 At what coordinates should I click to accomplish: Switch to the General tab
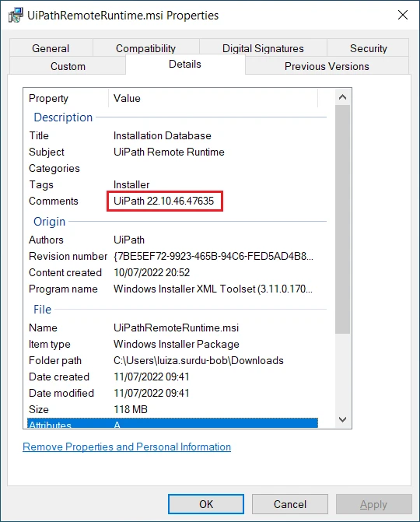[51, 48]
